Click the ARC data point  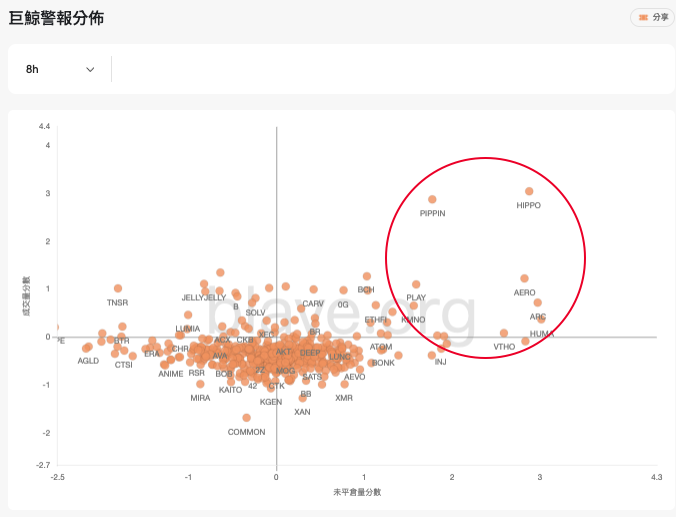point(537,303)
